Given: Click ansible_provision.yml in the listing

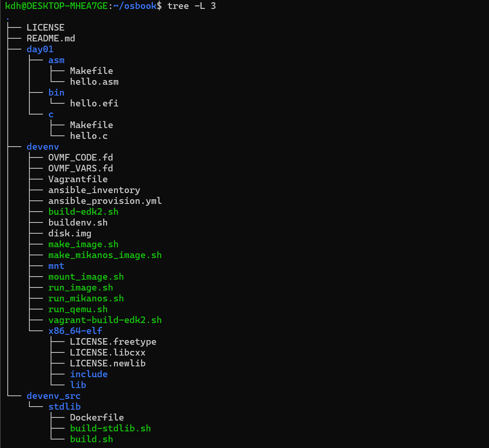Looking at the screenshot, I should (x=105, y=201).
